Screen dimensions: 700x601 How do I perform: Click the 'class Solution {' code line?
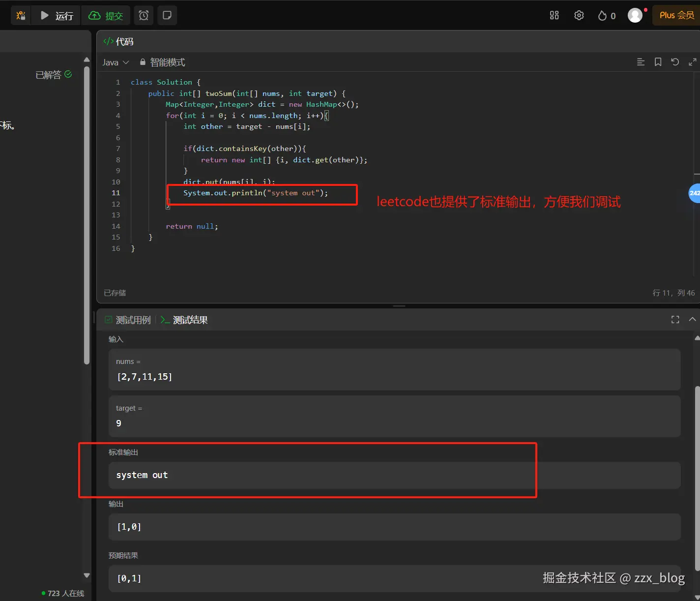166,82
